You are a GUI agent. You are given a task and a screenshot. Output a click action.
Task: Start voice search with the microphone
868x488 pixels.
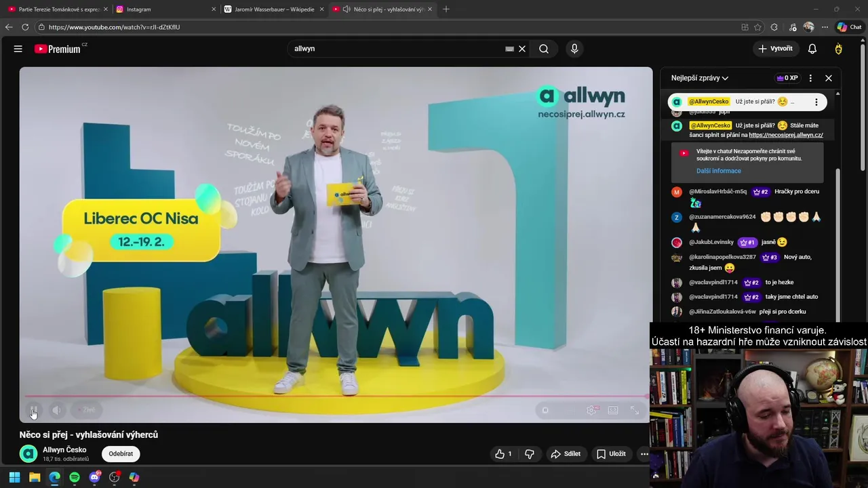click(574, 49)
